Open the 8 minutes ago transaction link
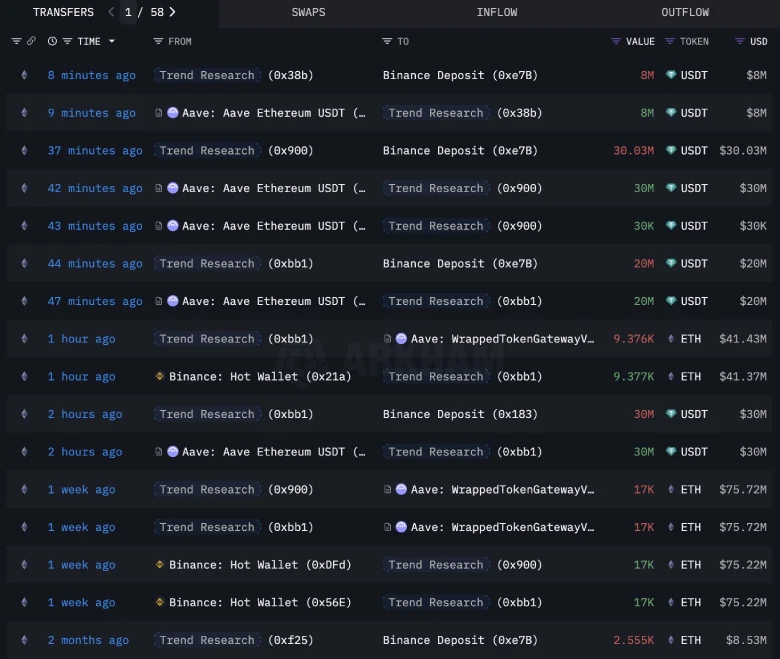Viewport: 780px width, 659px height. [91, 75]
